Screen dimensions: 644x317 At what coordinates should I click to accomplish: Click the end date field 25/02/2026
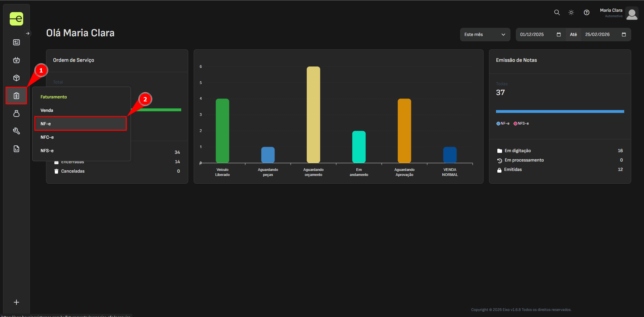pos(597,35)
